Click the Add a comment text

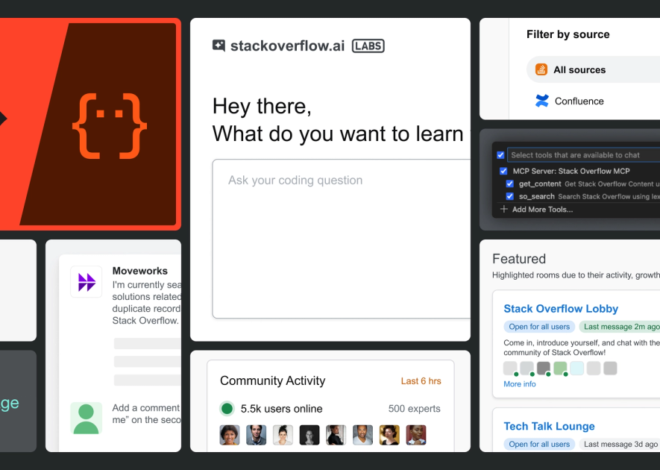[x=146, y=408]
